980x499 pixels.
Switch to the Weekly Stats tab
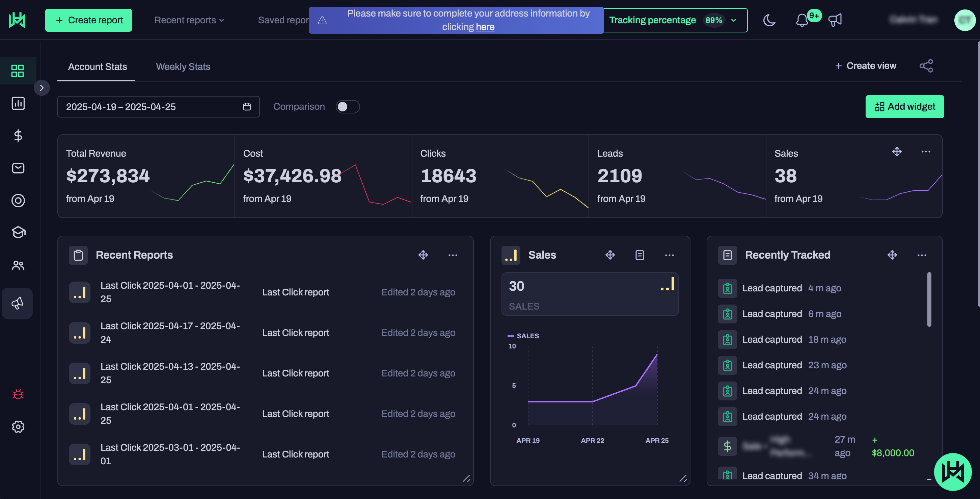pos(183,67)
